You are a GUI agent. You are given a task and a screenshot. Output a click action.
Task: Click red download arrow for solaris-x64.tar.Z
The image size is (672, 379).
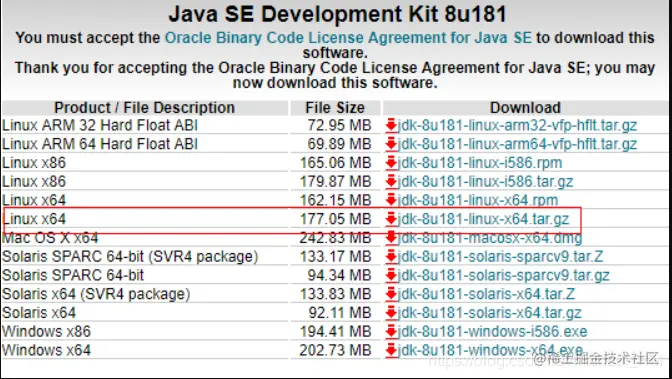click(391, 294)
